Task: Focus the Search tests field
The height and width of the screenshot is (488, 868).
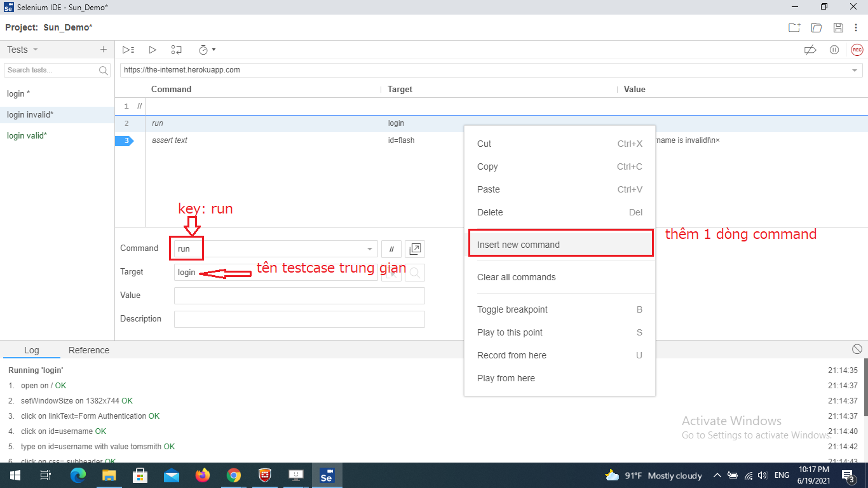Action: click(57, 70)
